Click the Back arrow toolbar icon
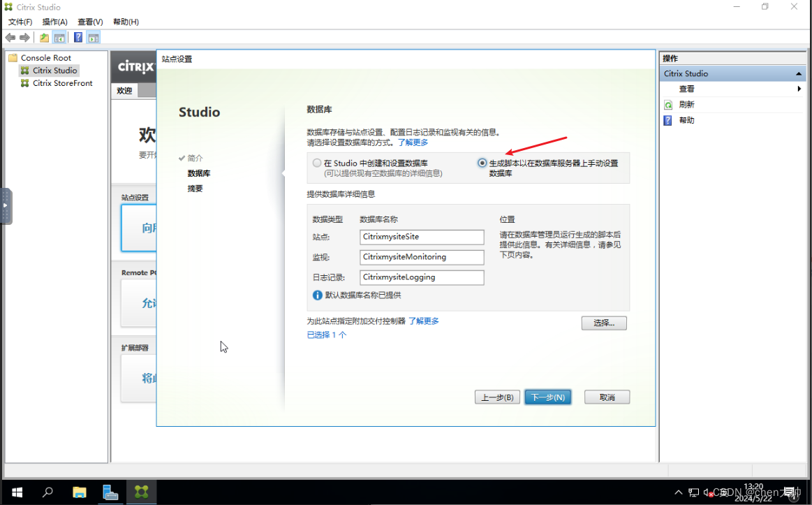The image size is (812, 505). point(10,37)
